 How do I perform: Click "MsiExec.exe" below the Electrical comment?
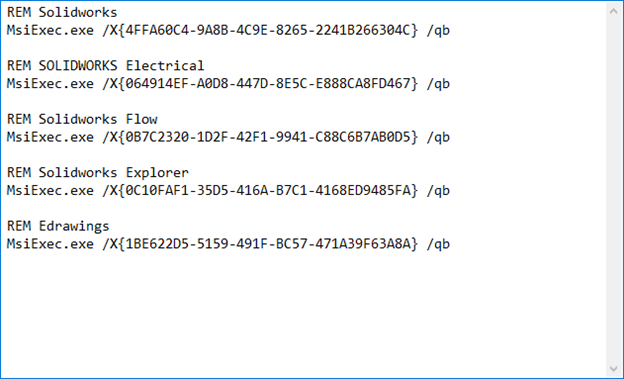tap(50, 84)
